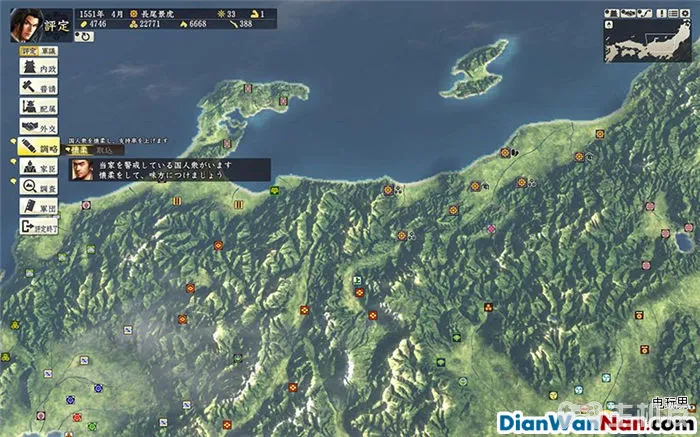
Task: Click the clan crest icon beside 長尾景虎
Action: click(x=133, y=14)
